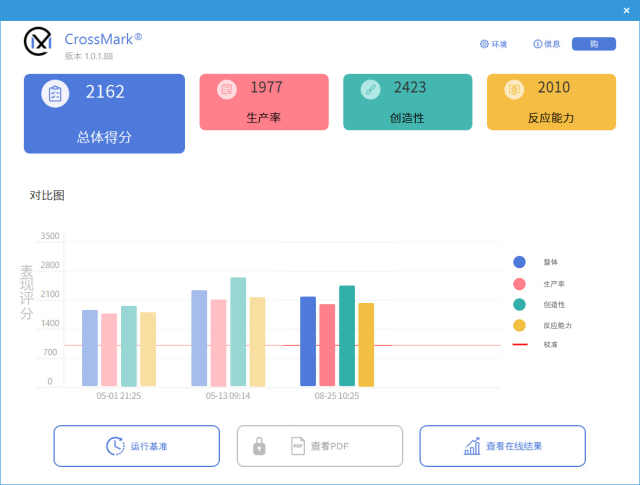Select the 08-25 10:25 overall blue bar
This screenshot has height=485, width=640.
308,342
